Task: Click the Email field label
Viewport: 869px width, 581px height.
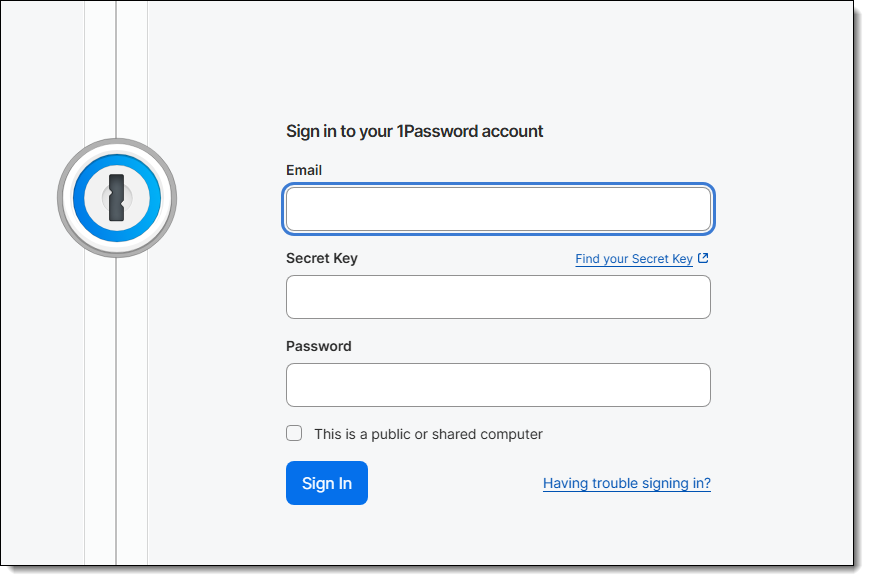Action: [304, 170]
